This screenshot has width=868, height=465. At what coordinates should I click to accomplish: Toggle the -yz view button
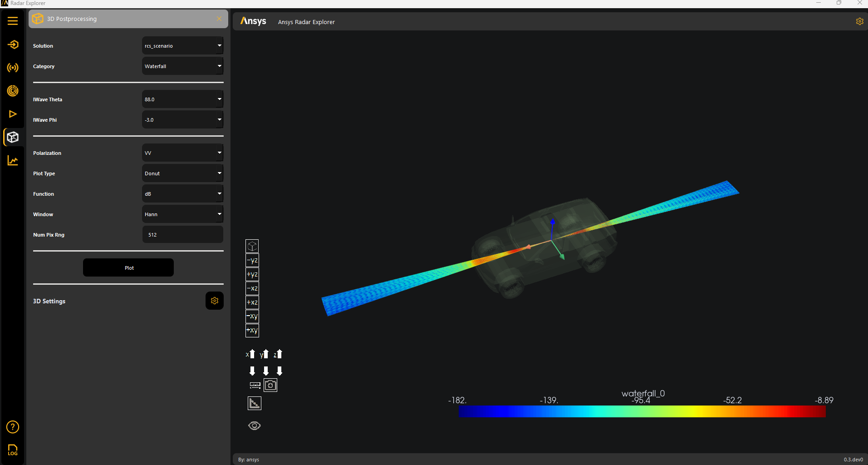252,260
